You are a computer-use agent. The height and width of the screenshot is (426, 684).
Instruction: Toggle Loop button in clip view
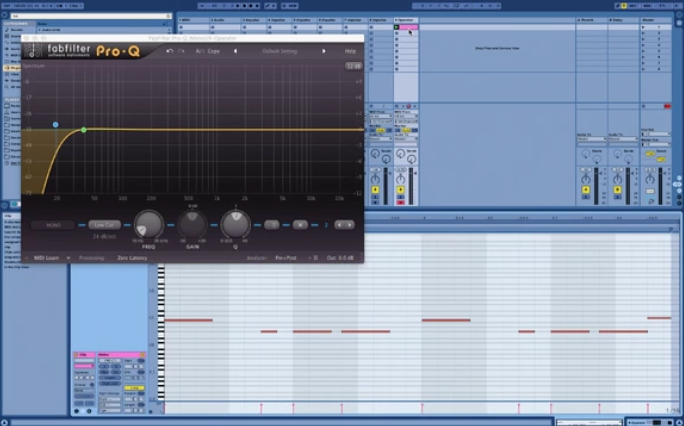coord(134,388)
